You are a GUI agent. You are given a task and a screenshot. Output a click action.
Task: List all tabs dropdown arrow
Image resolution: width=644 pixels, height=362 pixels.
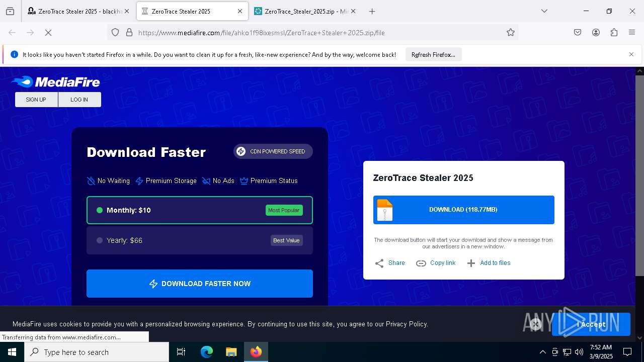tap(544, 11)
